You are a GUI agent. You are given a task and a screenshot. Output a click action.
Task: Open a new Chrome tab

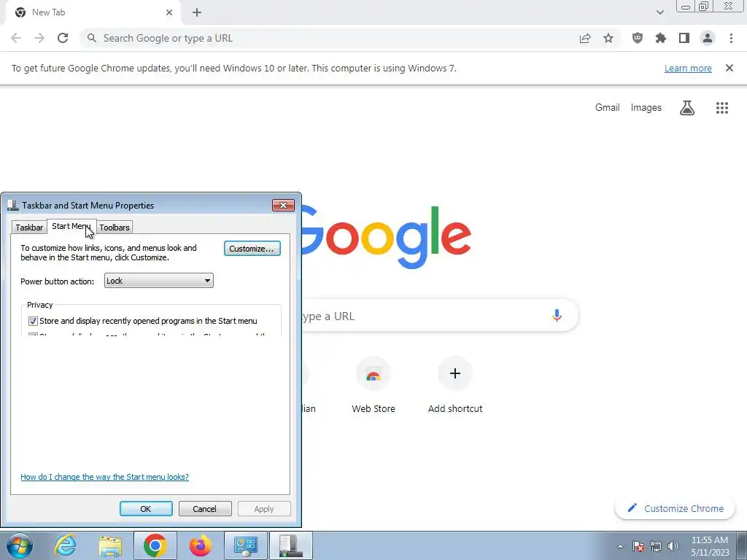pos(197,12)
